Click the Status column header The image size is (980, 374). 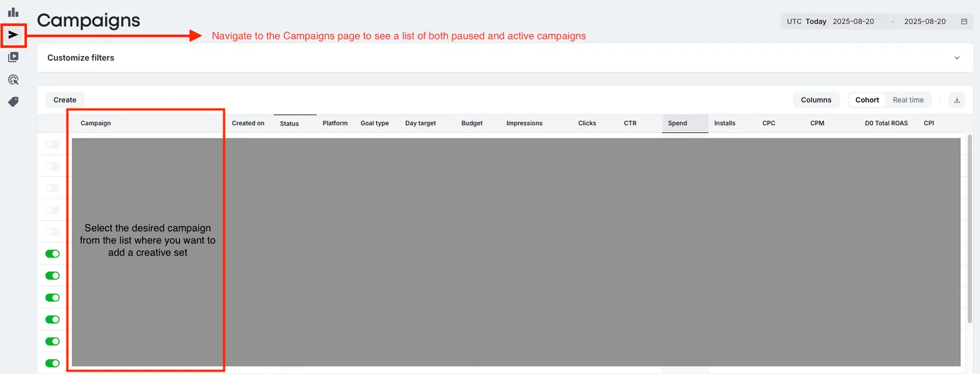coord(290,123)
